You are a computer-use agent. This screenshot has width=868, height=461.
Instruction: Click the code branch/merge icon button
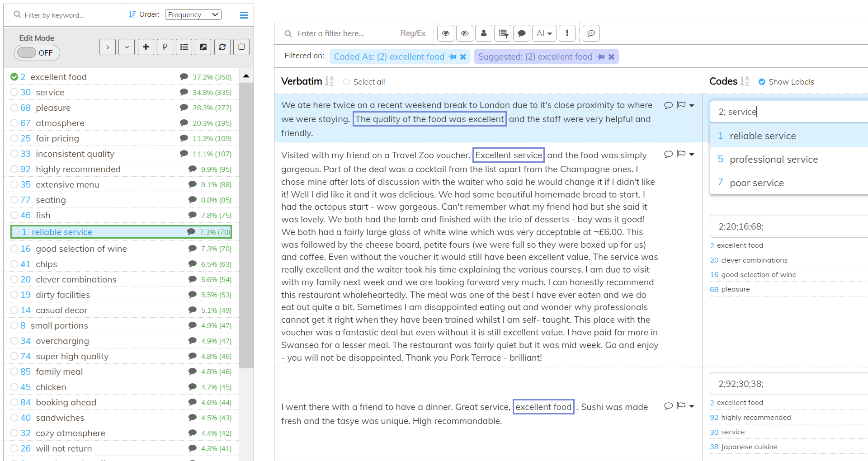click(x=165, y=47)
